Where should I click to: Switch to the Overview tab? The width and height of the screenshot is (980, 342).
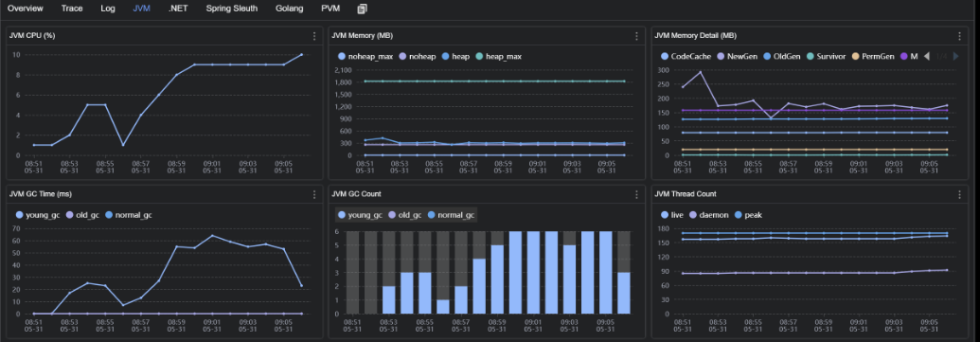[x=25, y=9]
